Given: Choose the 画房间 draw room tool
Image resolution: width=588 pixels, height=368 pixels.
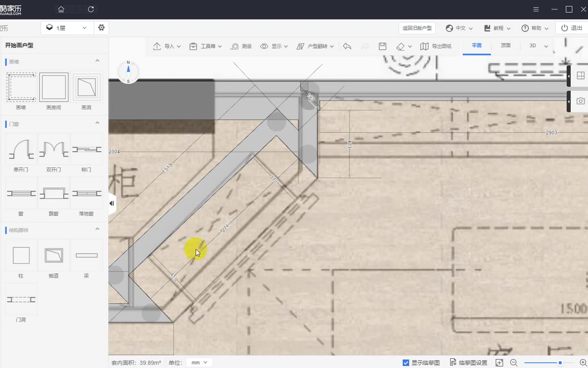Looking at the screenshot, I should (x=54, y=87).
